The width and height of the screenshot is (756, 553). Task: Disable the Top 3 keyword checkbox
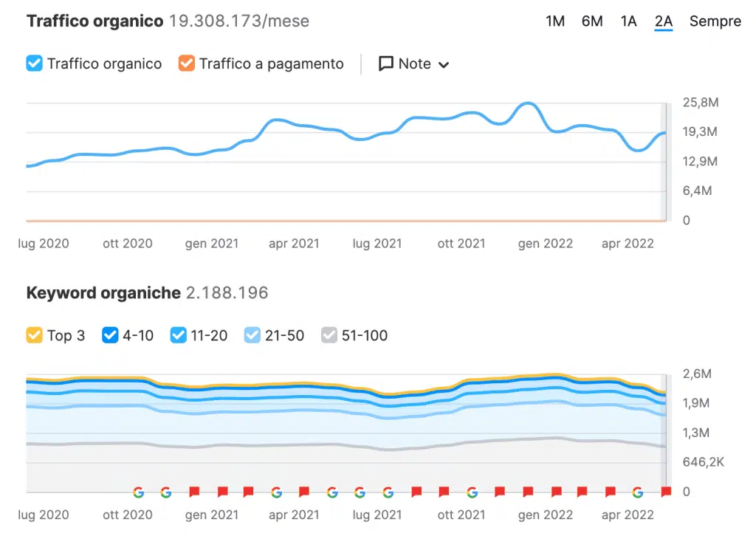35,336
